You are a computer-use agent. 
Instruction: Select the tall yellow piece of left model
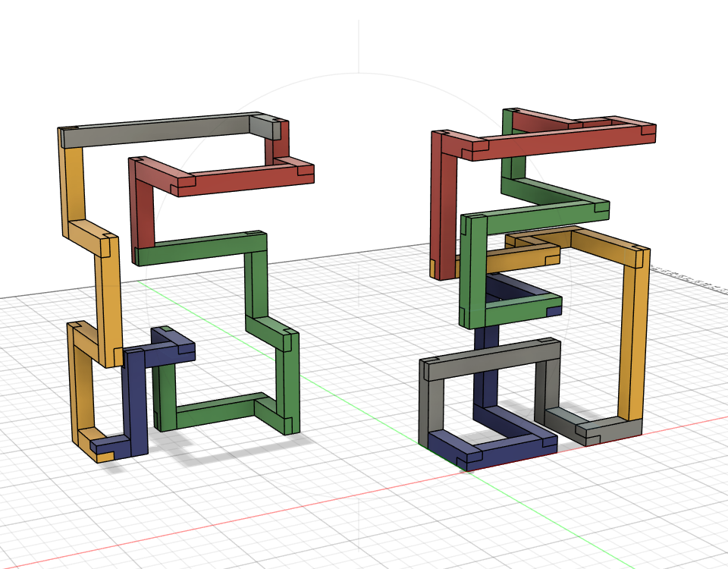(x=109, y=302)
